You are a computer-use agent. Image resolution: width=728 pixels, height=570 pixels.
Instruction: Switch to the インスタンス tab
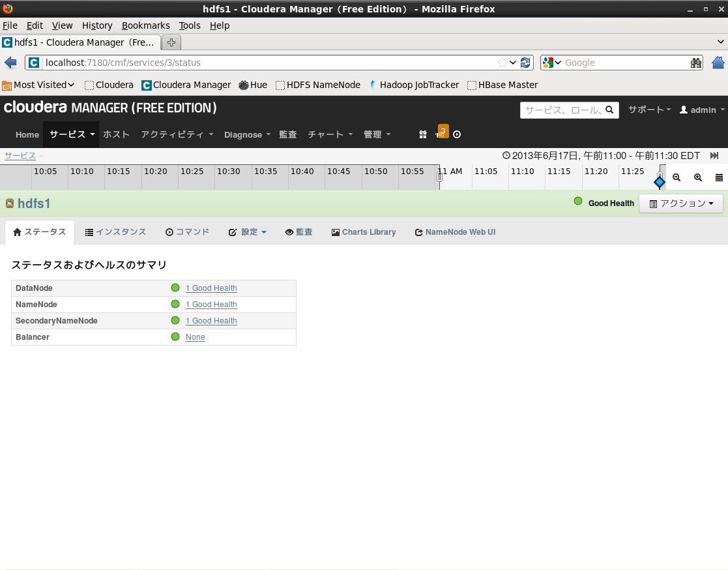pos(115,232)
